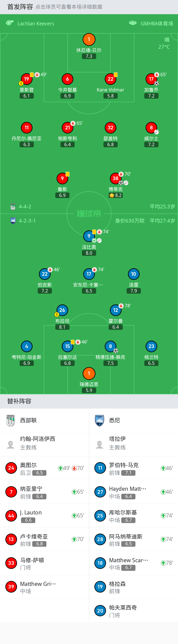View substitute 奥图尔 number 24 row
The image size is (178, 644).
pyautogui.click(x=44, y=468)
